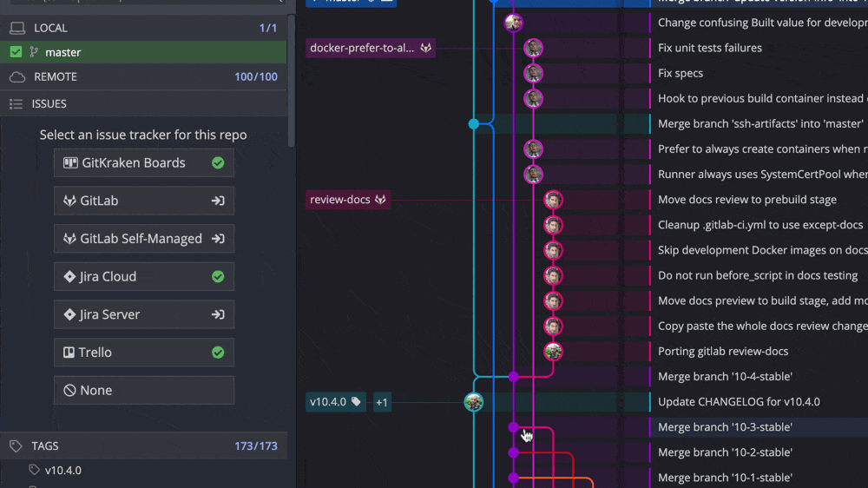The width and height of the screenshot is (868, 488).
Task: Expand the LOCAL section
Action: (143, 28)
